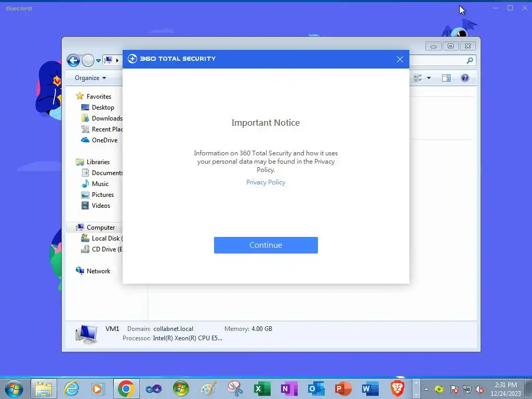Click the collabnet.local domain text
Image resolution: width=532 pixels, height=399 pixels.
coord(173,329)
